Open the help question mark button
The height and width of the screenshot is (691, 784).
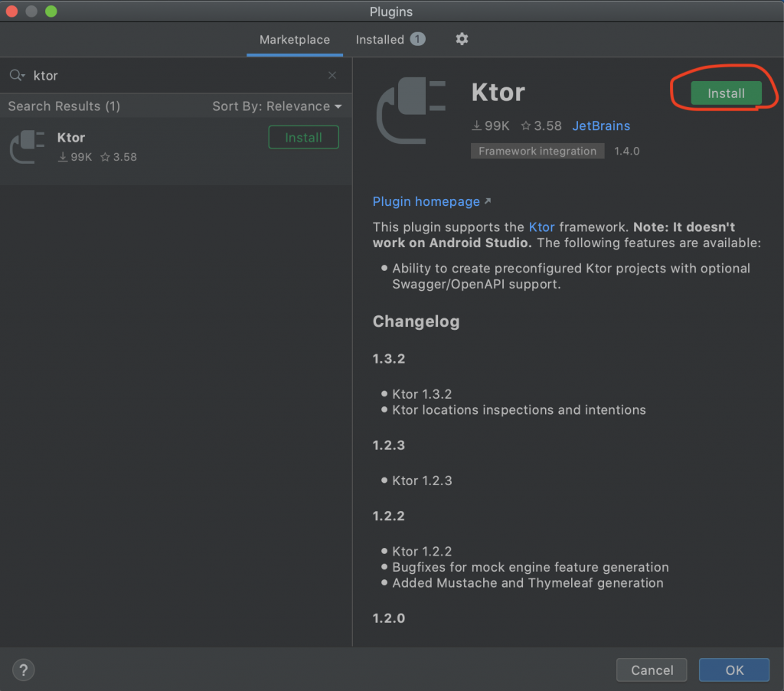24,670
